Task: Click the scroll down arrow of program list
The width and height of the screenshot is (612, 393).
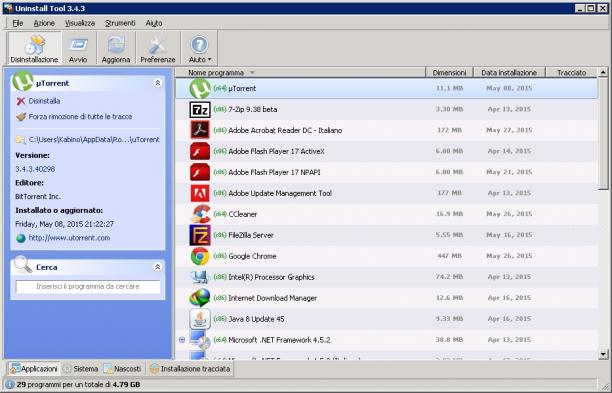Action: coord(603,354)
